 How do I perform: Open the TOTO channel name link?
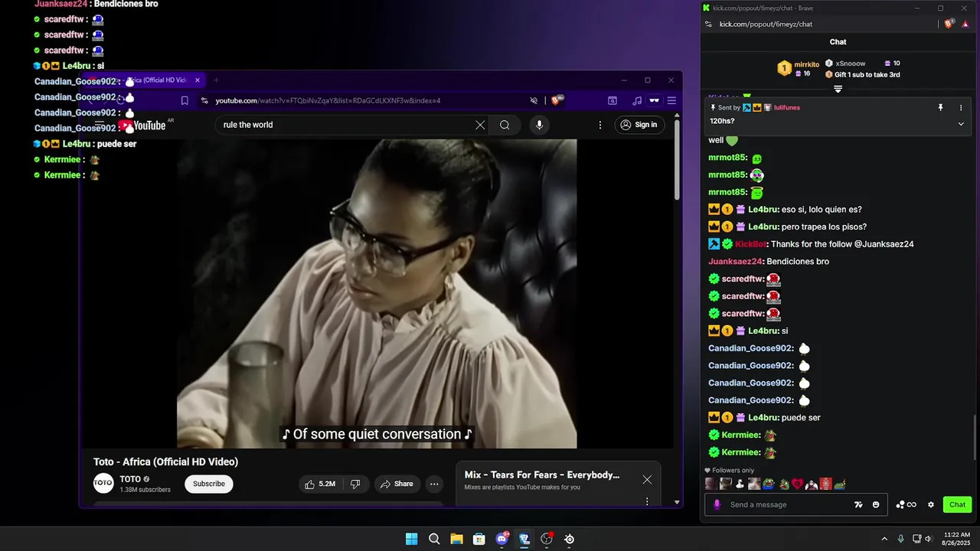pos(130,479)
